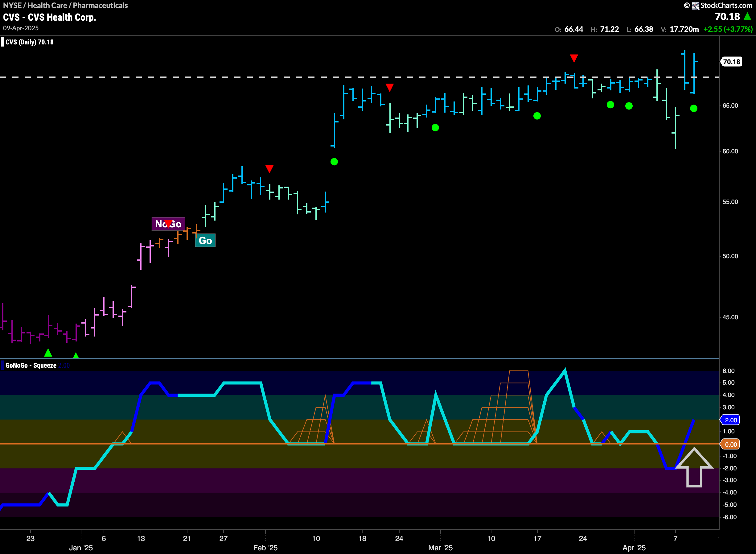756x554 pixels.
Task: Click the 65.00 price axis label
Action: 730,105
